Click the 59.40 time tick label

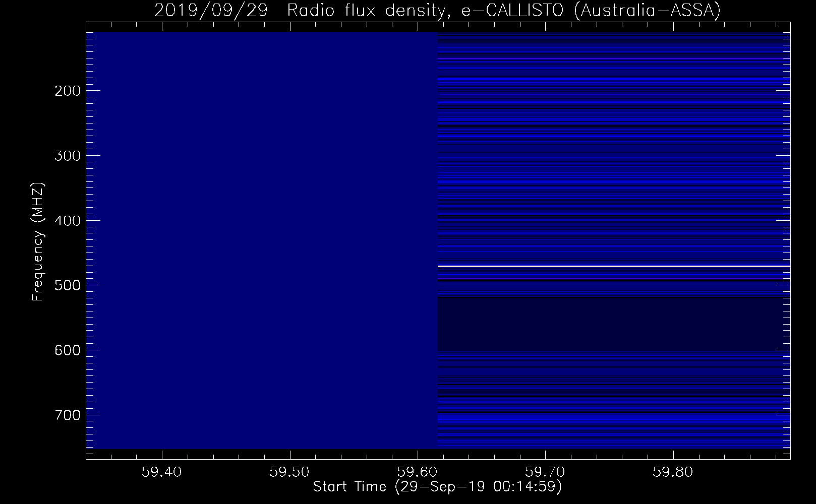click(161, 472)
